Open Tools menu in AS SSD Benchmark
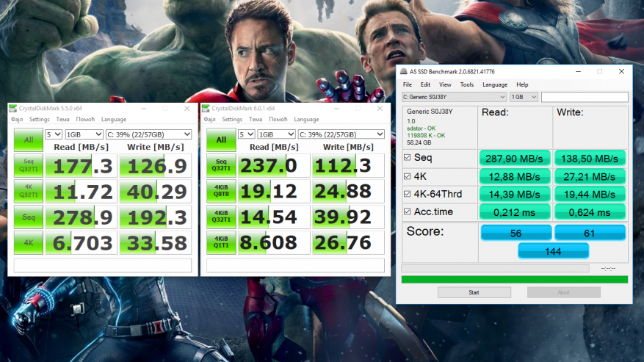This screenshot has height=362, width=644. [467, 84]
